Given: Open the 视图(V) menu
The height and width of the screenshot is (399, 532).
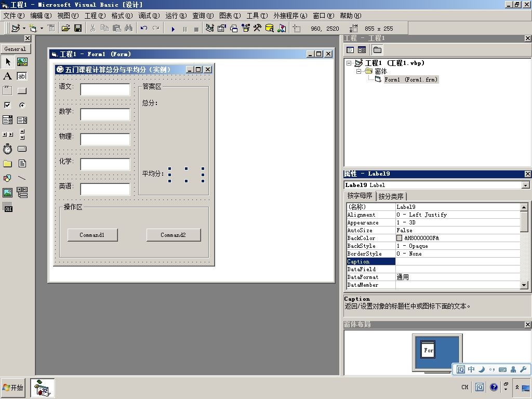Looking at the screenshot, I should pyautogui.click(x=68, y=16).
